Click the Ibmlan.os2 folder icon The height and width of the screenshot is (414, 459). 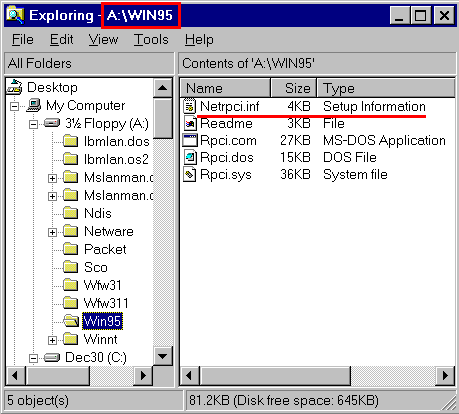[70, 159]
